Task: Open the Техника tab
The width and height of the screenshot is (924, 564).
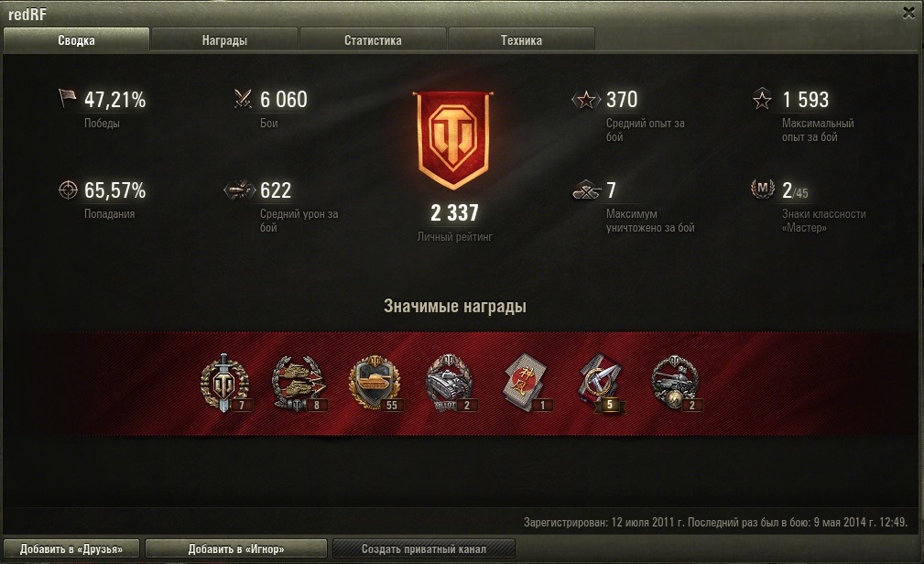Action: 521,40
